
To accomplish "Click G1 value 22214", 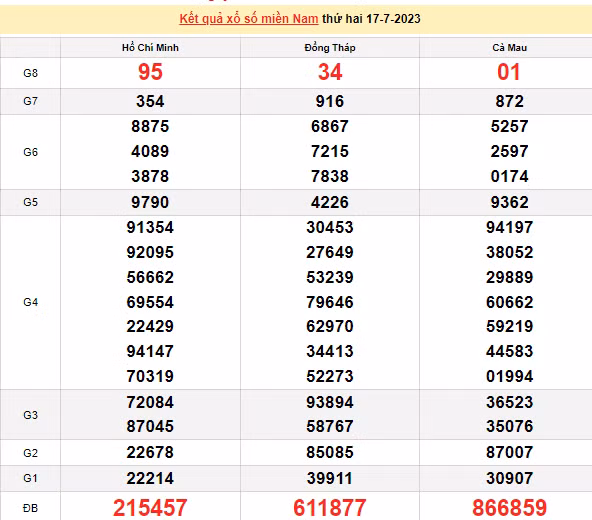I will tap(150, 478).
